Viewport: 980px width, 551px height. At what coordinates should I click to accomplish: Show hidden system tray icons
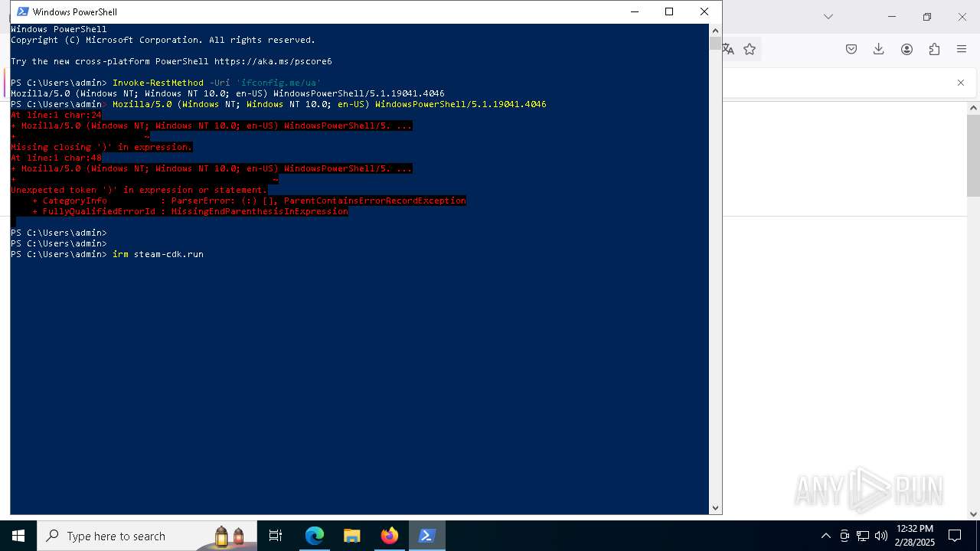point(826,536)
